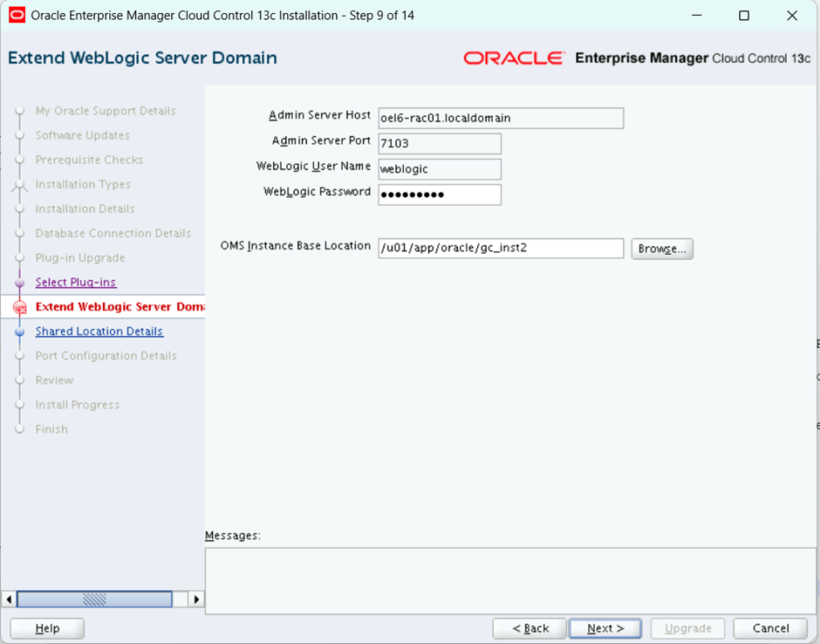Go Back to previous step
The width and height of the screenshot is (820, 644).
[530, 628]
